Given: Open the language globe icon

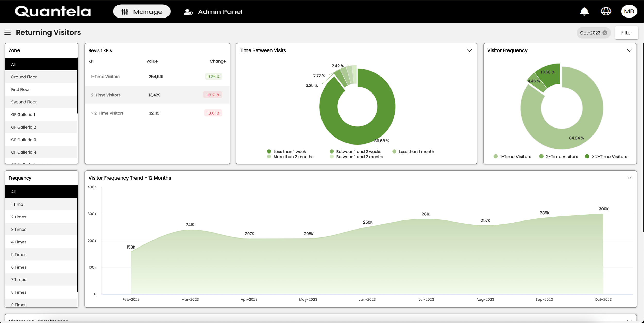Looking at the screenshot, I should pyautogui.click(x=606, y=11).
